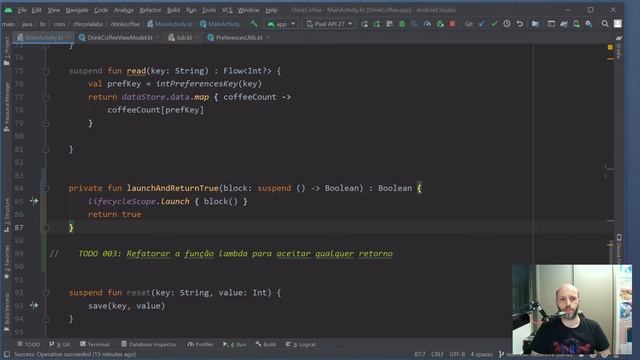Collapse launchAndReturnTrue function fold marker
The width and height of the screenshot is (640, 360).
46,188
